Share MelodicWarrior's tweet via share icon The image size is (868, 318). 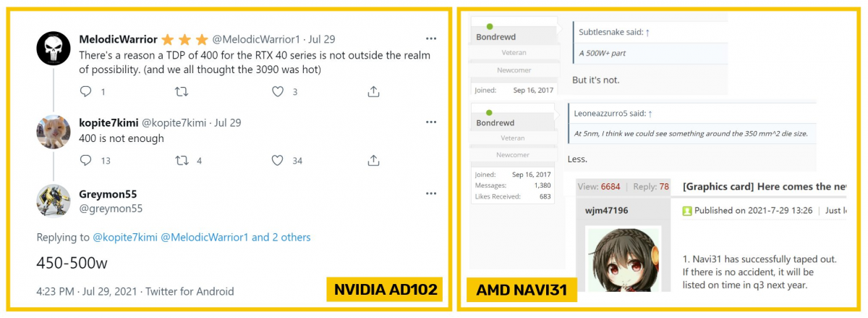click(x=373, y=91)
